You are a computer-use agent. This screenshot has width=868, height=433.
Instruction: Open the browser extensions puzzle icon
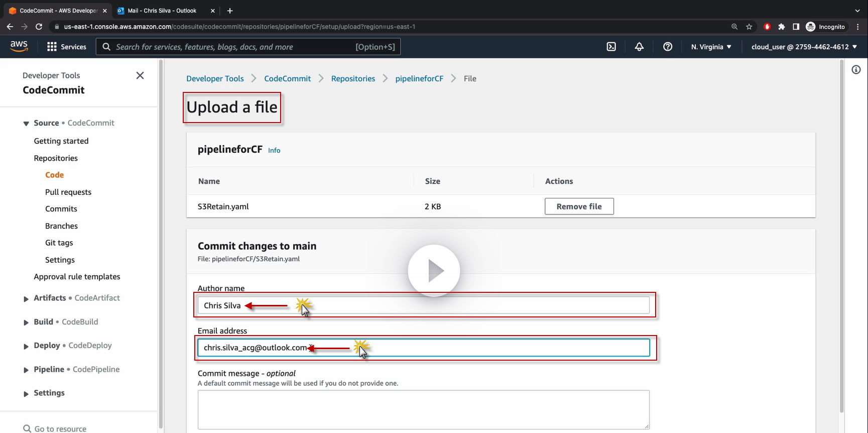pyautogui.click(x=781, y=27)
